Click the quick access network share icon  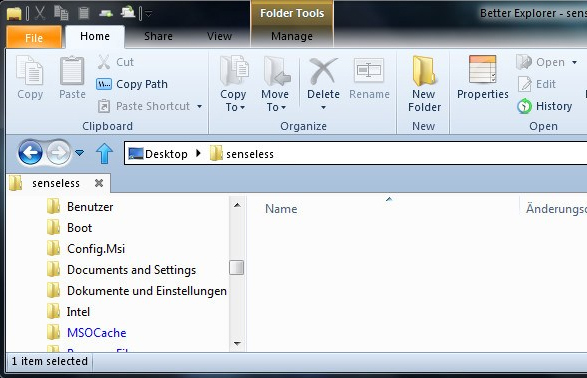[x=128, y=13]
